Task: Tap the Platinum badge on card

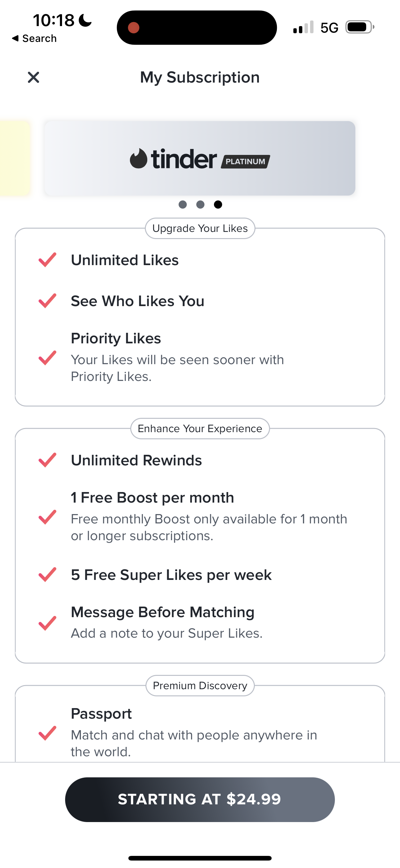Action: click(246, 161)
